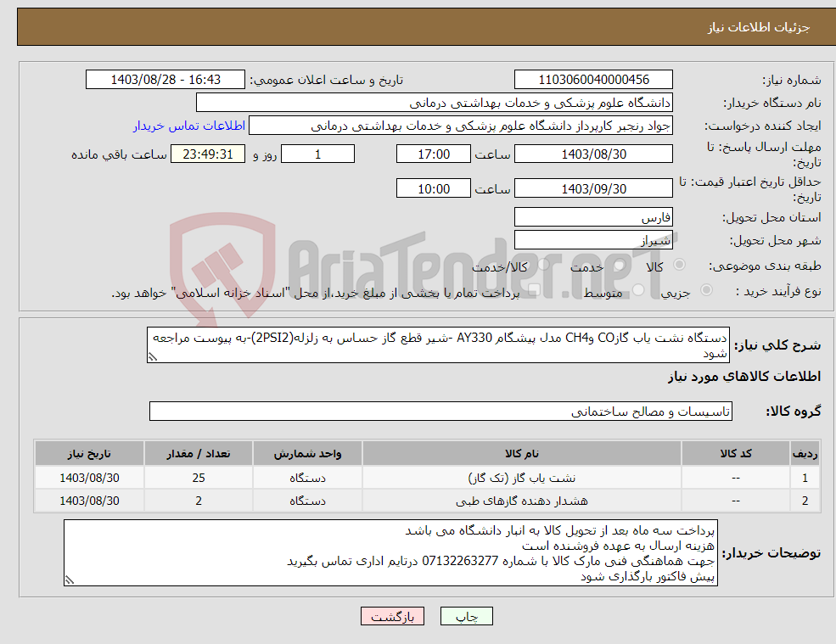Click the شرح کلی نیاز label

[x=777, y=345]
